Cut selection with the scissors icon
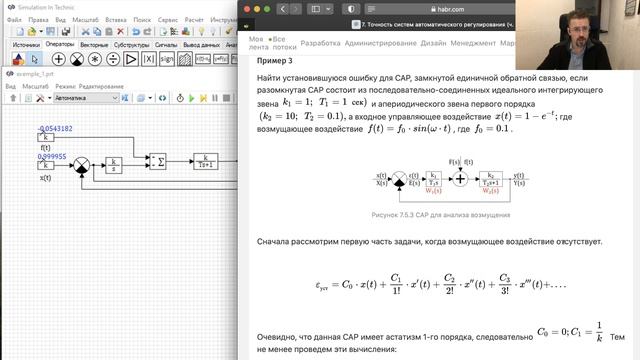640x360 pixels. click(x=85, y=31)
